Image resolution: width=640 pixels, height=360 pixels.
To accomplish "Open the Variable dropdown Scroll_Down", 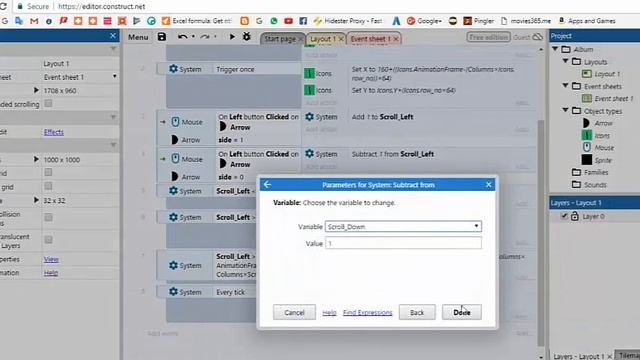I will coord(403,227).
